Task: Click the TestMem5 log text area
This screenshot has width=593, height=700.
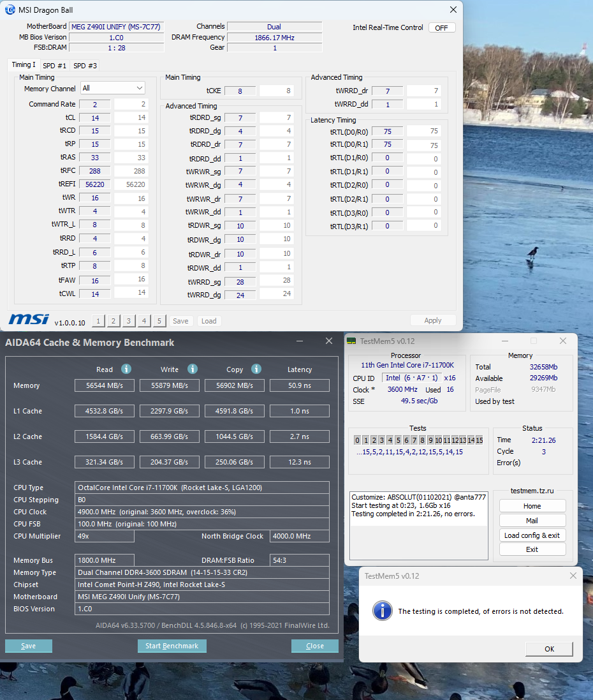Action: click(x=418, y=525)
